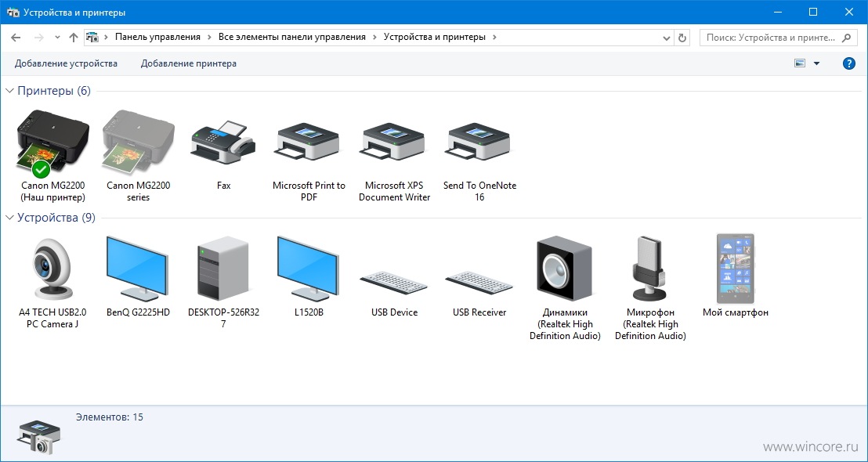This screenshot has width=868, height=462.
Task: Click Устройства и принтеры breadcrumb
Action: click(435, 37)
